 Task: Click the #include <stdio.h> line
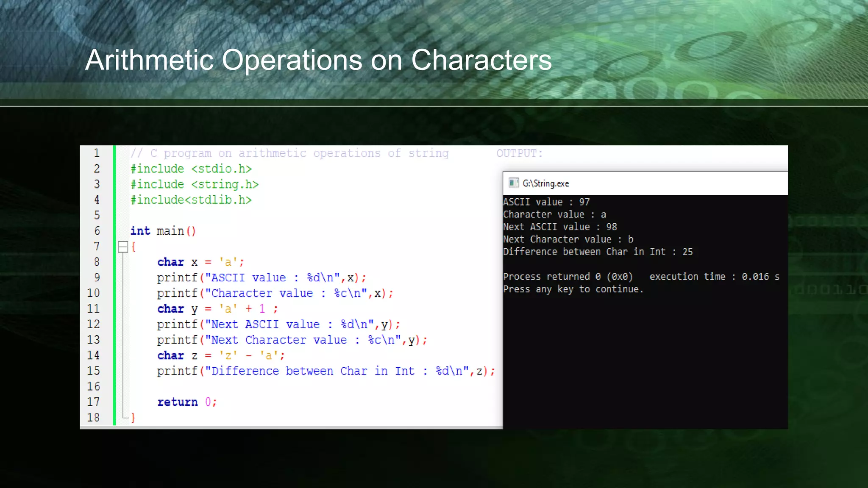(191, 169)
